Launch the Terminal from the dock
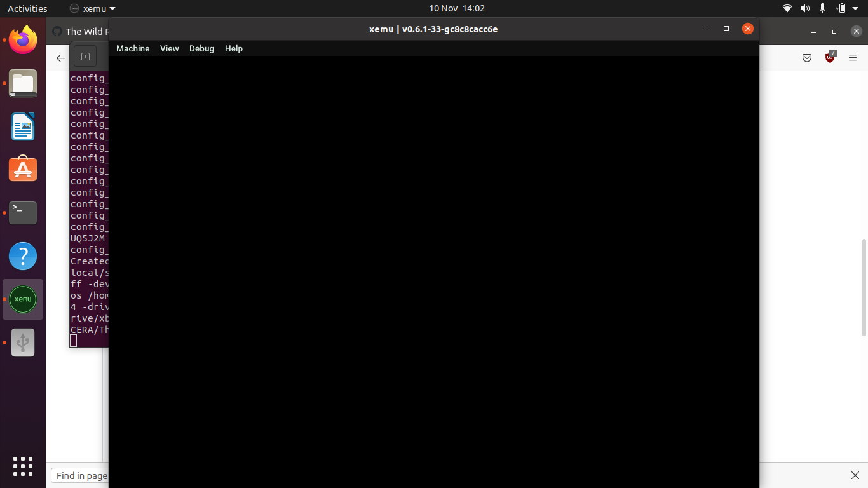The width and height of the screenshot is (868, 488). (x=23, y=213)
